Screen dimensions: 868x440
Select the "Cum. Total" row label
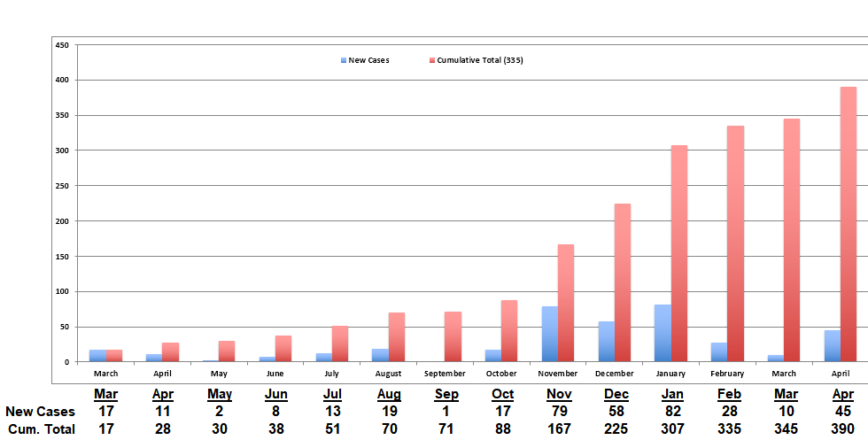[x=40, y=429]
